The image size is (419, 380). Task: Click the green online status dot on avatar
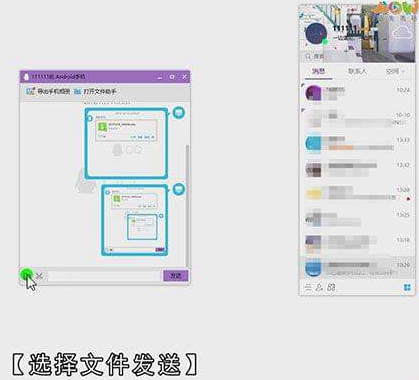point(325,42)
